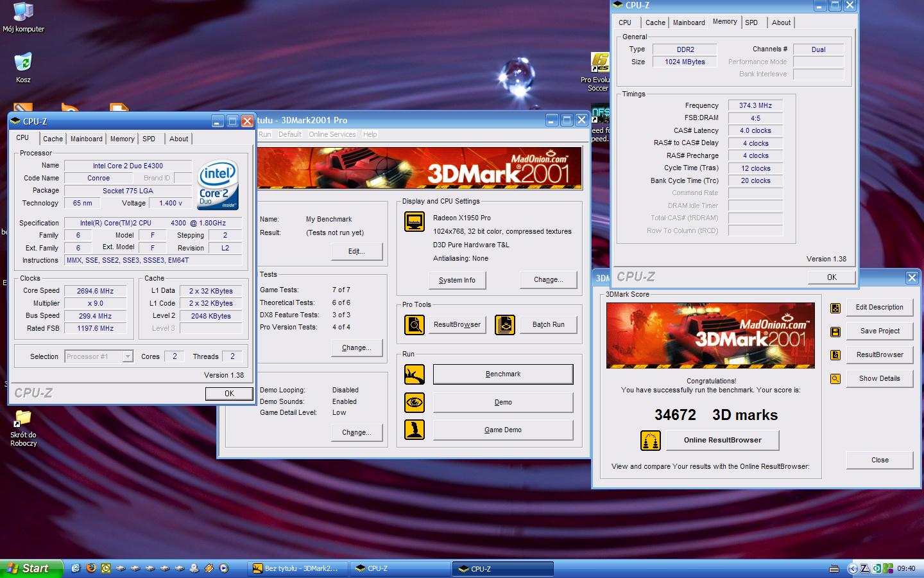This screenshot has height=578, width=924.
Task: Switch to SPD tab in left CPU-Z window
Action: pos(149,139)
